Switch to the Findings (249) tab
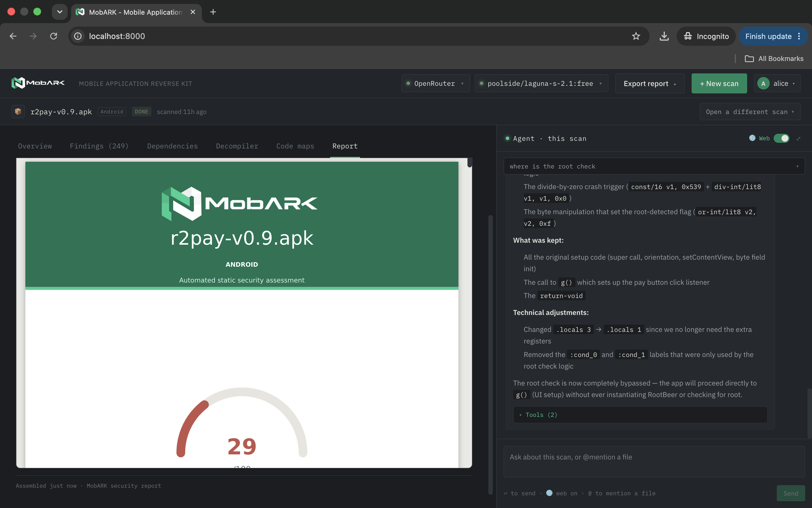The image size is (812, 508). (x=99, y=146)
